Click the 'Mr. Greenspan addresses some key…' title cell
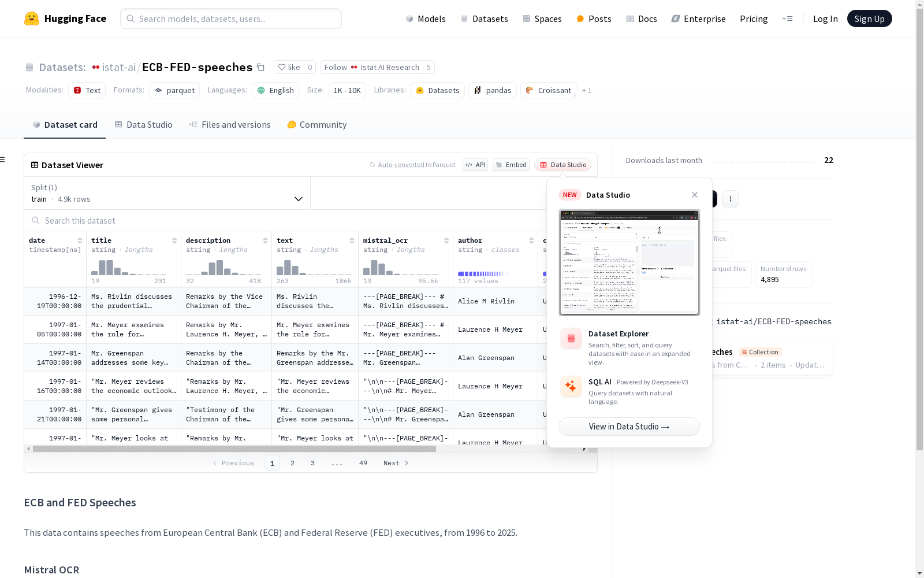The image size is (924, 578). pyautogui.click(x=133, y=358)
